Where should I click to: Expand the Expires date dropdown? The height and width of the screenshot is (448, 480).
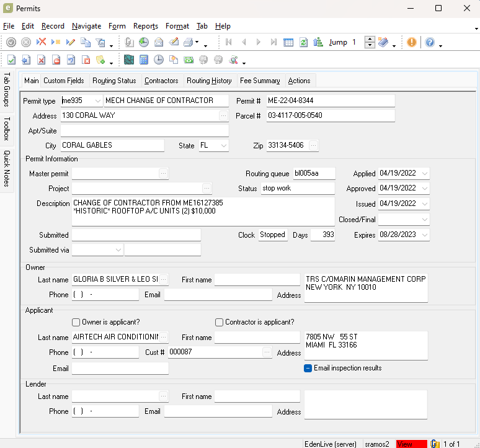pos(424,235)
